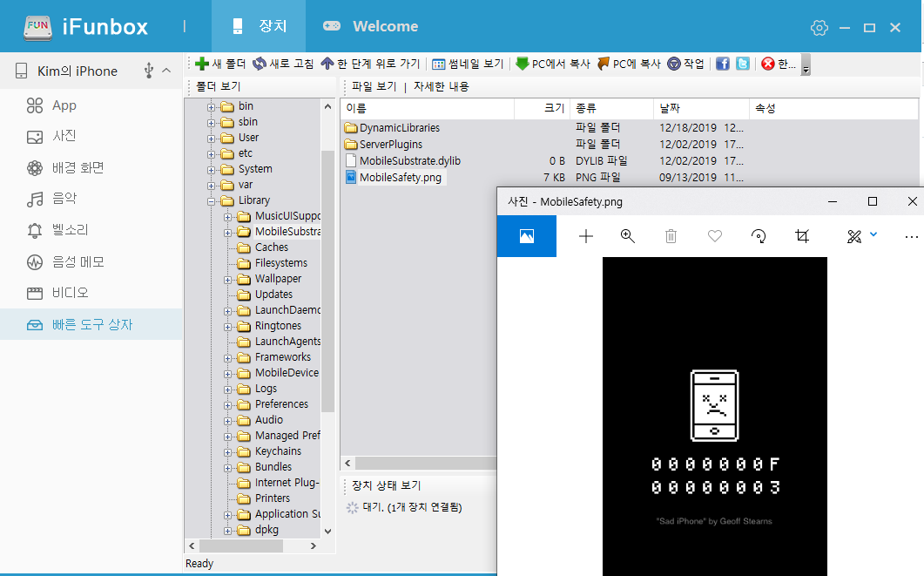Select the DynamicLibraries folder in file list
Viewport: 924px width, 576px height.
(x=399, y=128)
